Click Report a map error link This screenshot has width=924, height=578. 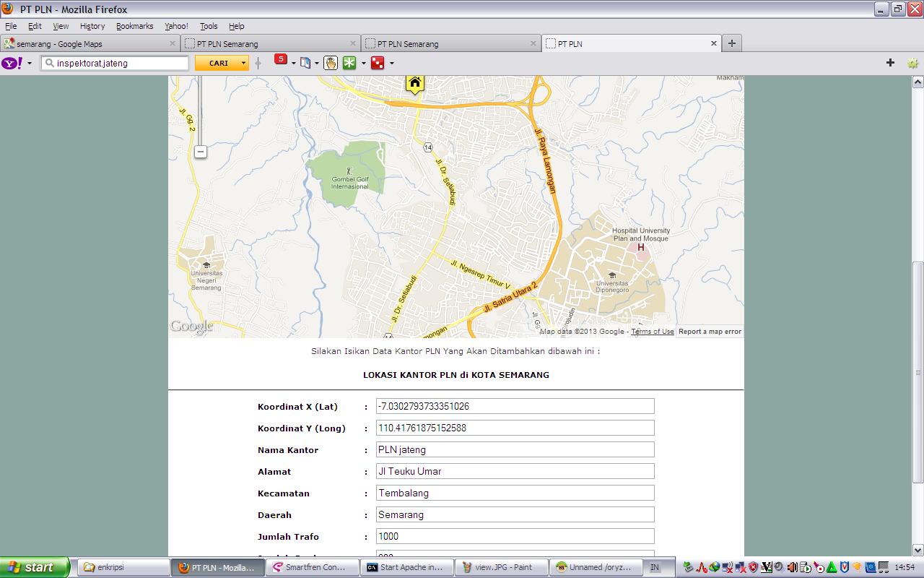click(710, 332)
